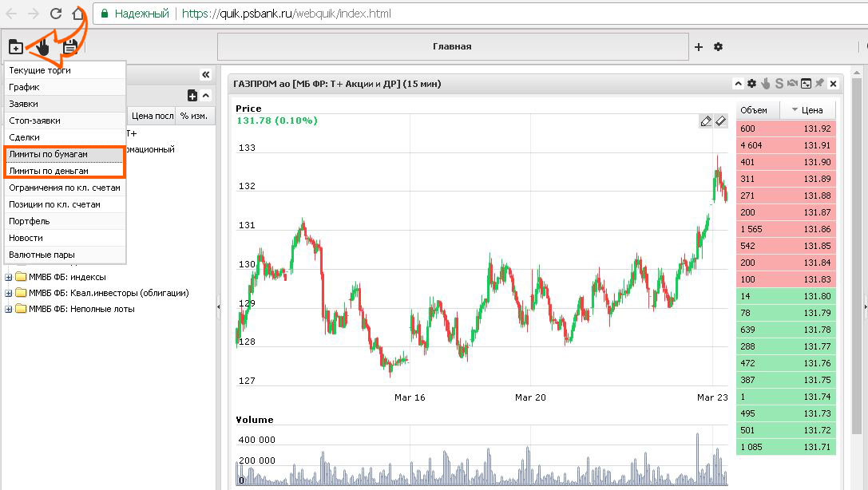This screenshot has width=868, height=490.
Task: Expand ММВБ ФБ: индексы tree node
Action: coord(9,277)
